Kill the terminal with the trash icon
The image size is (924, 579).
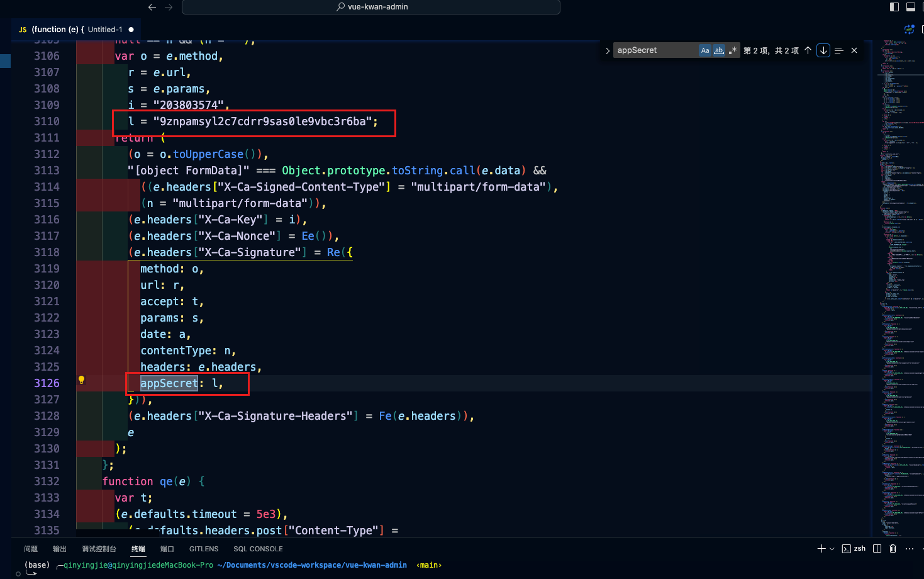point(893,549)
